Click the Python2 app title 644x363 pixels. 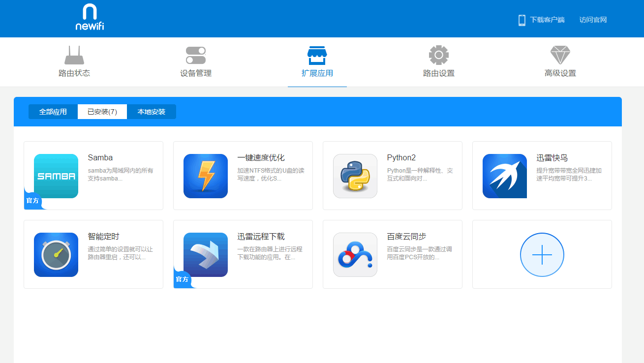click(x=401, y=158)
